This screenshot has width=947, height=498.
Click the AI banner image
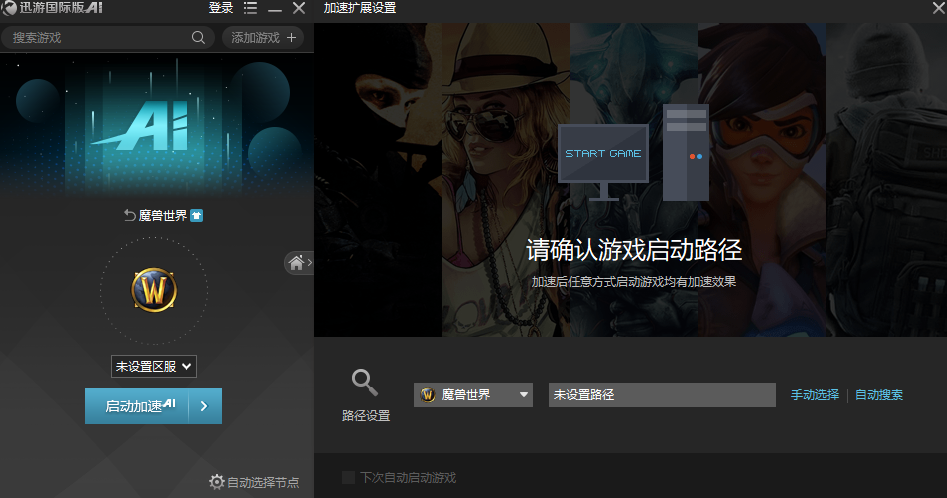point(156,125)
